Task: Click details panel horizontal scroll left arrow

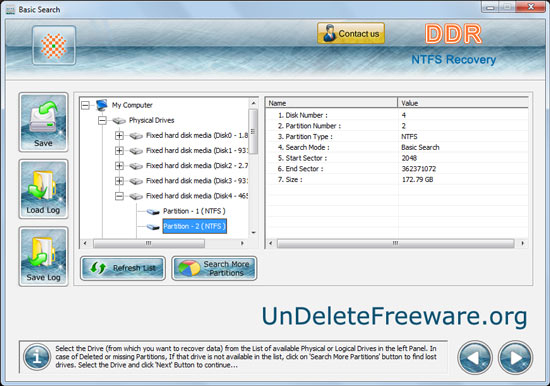Action: point(270,243)
